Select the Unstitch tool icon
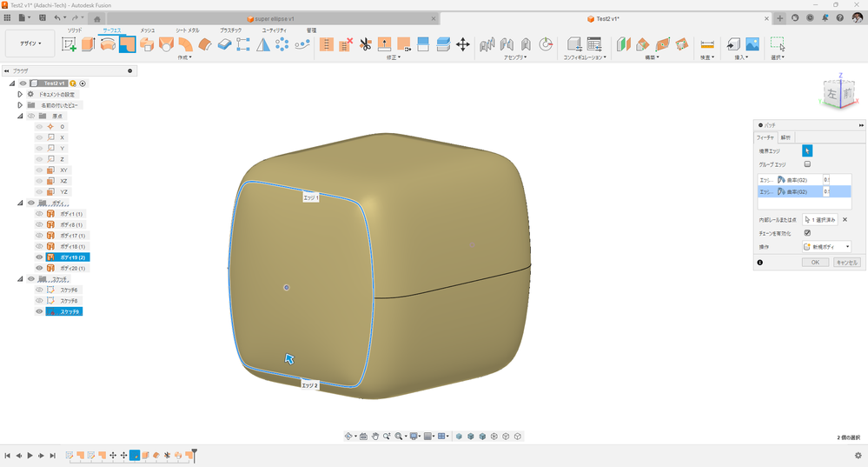 pyautogui.click(x=346, y=44)
